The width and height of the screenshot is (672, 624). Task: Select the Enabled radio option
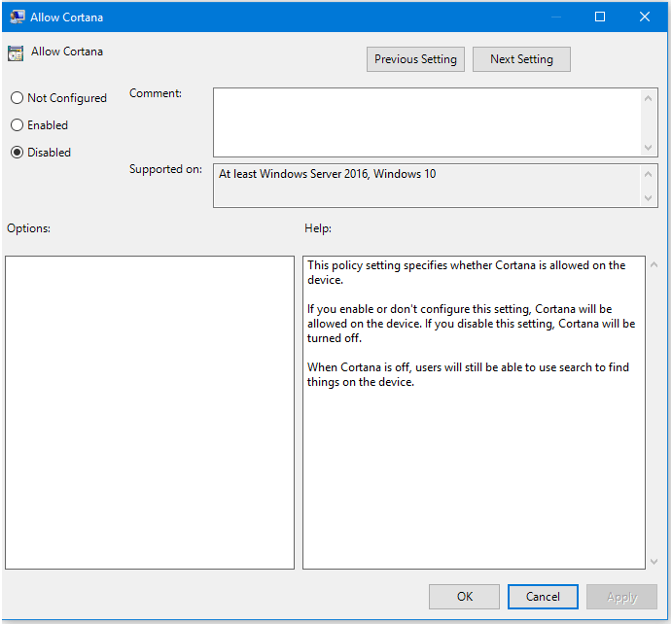coord(40,125)
